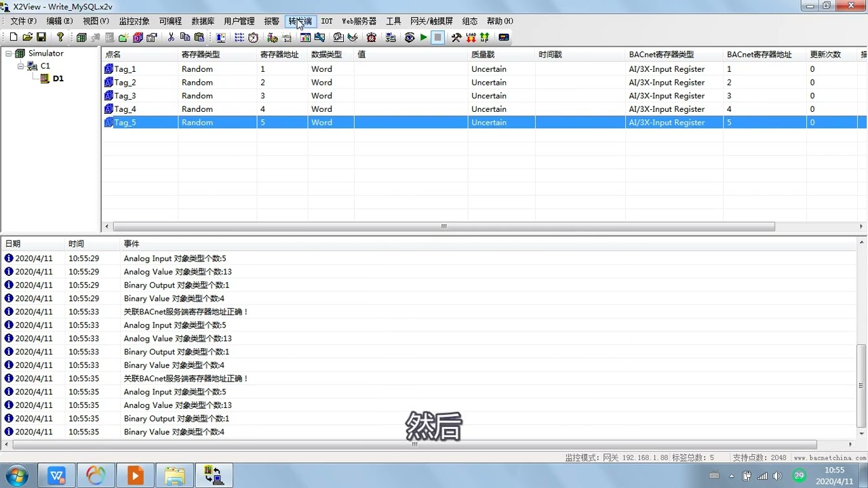Viewport: 868px width, 488px height.
Task: Collapse the Simulator tree node
Action: (x=9, y=54)
